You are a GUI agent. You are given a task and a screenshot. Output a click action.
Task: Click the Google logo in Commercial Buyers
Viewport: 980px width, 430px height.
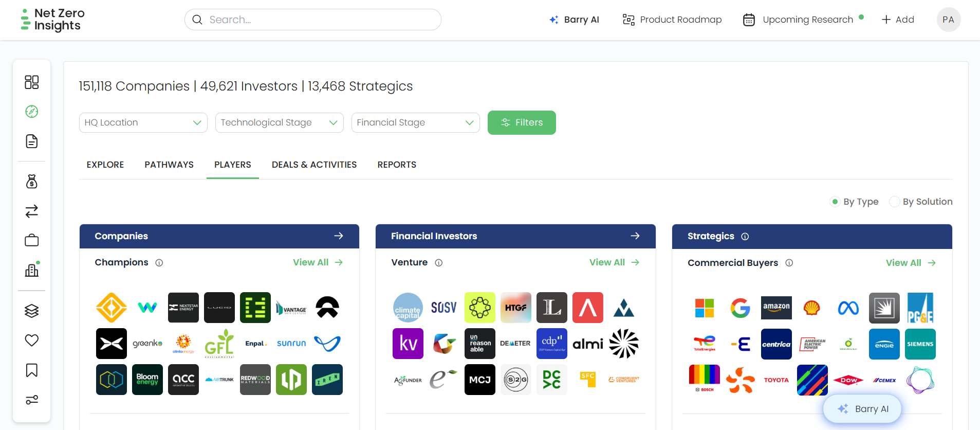pyautogui.click(x=741, y=308)
